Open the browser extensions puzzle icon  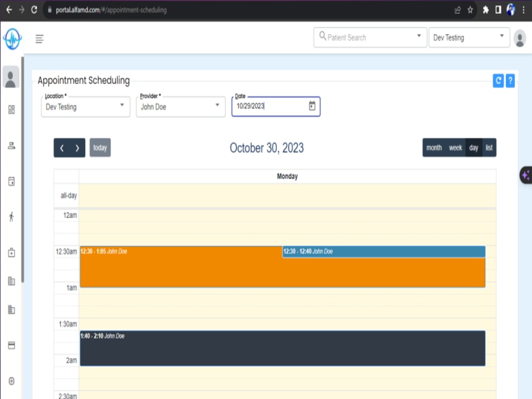(486, 10)
